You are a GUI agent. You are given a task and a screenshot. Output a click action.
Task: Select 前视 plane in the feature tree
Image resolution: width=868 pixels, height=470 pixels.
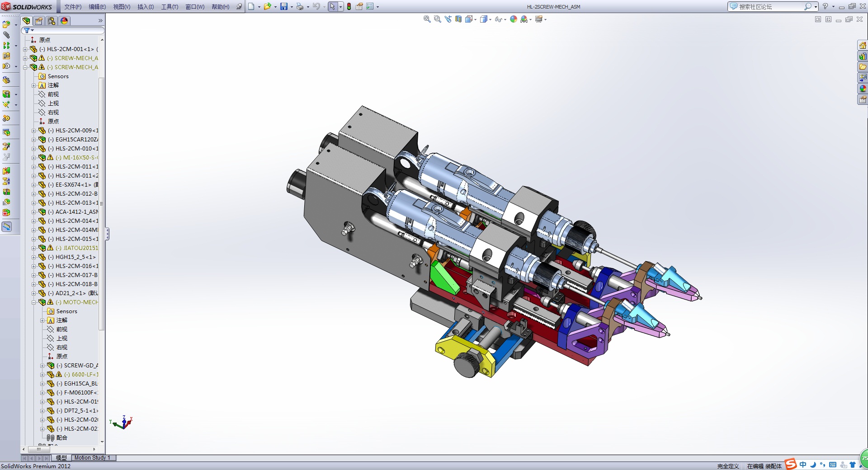[53, 94]
